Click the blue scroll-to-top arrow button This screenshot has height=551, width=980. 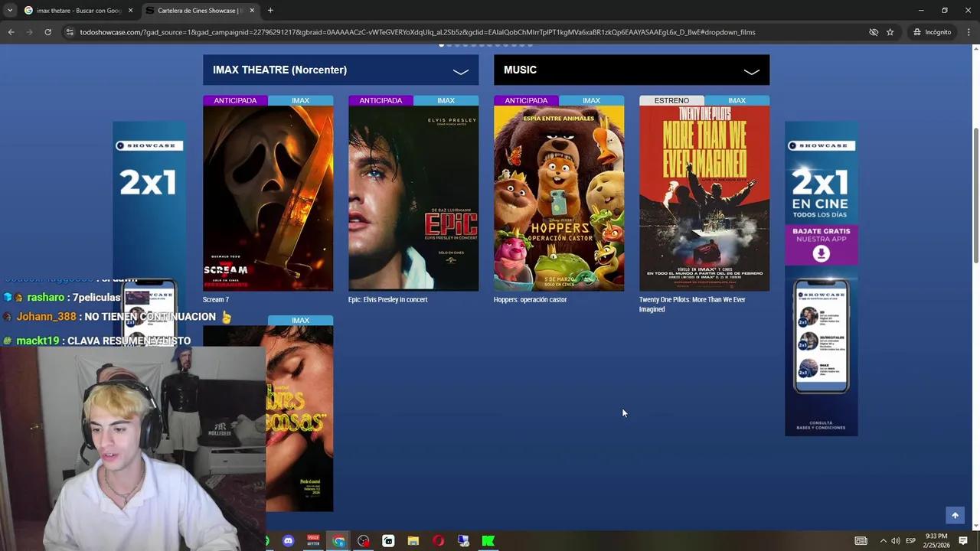[x=955, y=515]
